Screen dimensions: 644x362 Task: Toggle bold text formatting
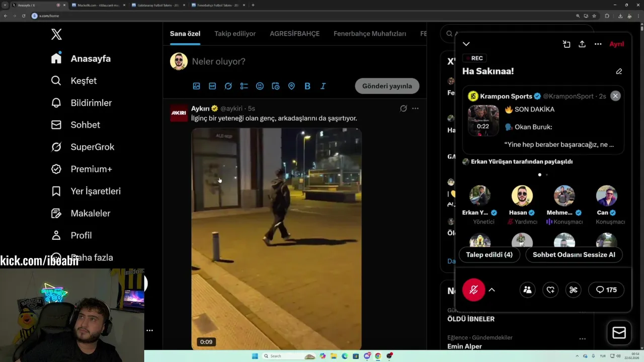click(307, 86)
